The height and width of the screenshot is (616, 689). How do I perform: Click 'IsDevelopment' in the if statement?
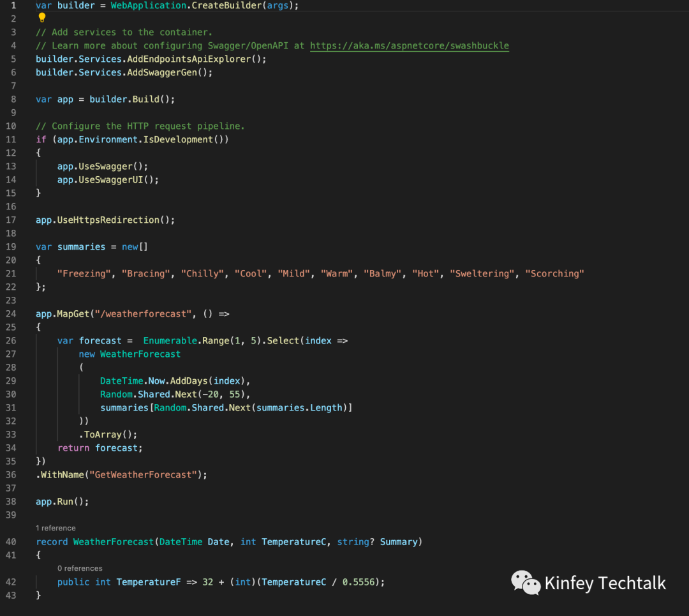tap(178, 139)
